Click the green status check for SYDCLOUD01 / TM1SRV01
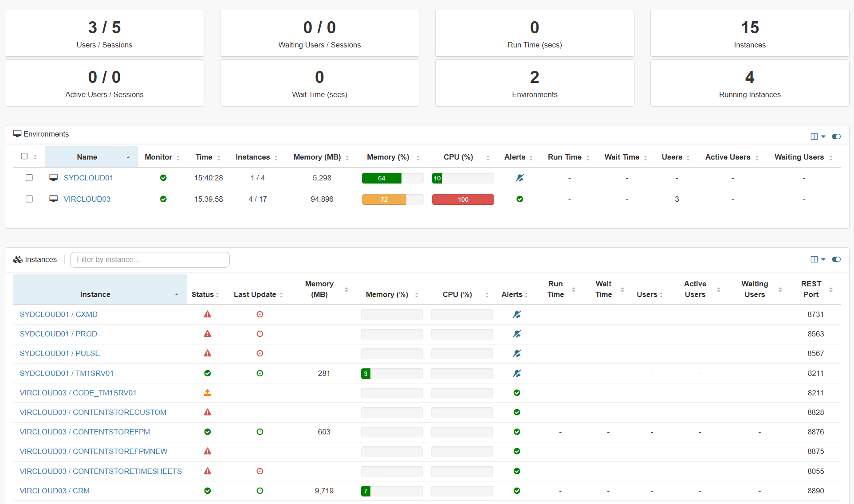 click(x=207, y=373)
